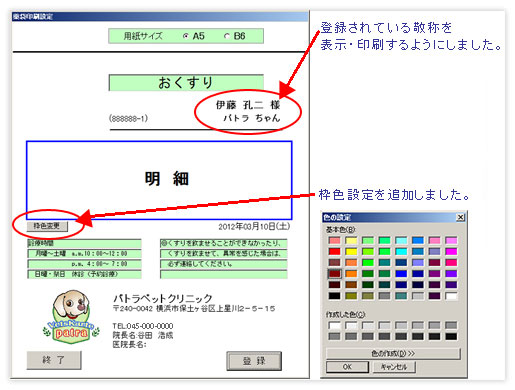The width and height of the screenshot is (515, 390).
Task: Click the Patra clinic dog logo
Action: pos(71,317)
